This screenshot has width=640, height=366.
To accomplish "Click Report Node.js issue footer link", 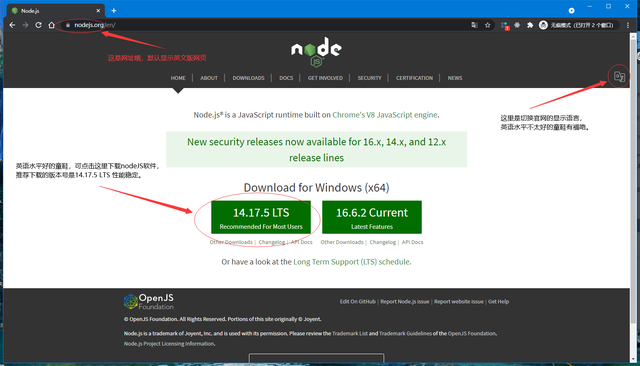I will coord(405,302).
